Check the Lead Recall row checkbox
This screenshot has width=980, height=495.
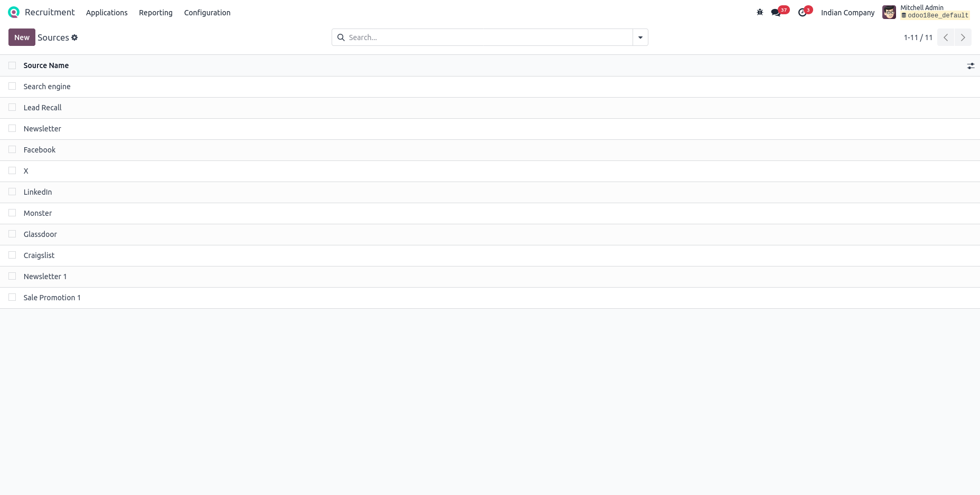pos(12,107)
